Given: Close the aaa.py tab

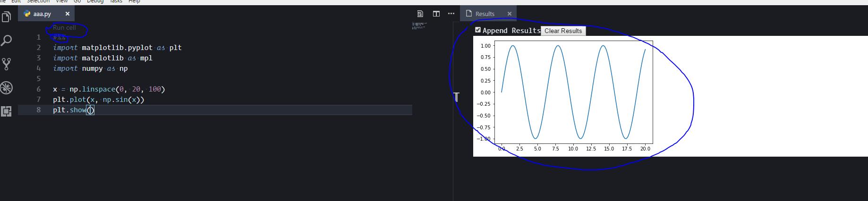Looking at the screenshot, I should click(68, 14).
